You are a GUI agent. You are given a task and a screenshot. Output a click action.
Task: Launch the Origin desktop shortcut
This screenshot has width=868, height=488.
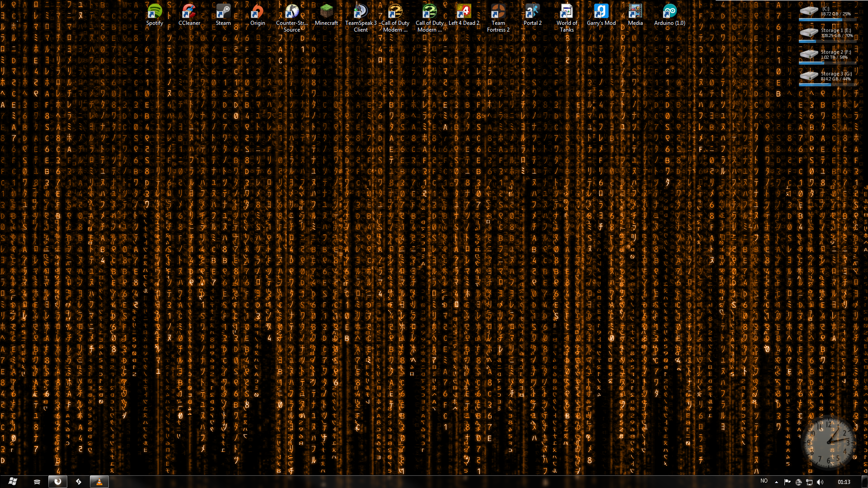[258, 15]
